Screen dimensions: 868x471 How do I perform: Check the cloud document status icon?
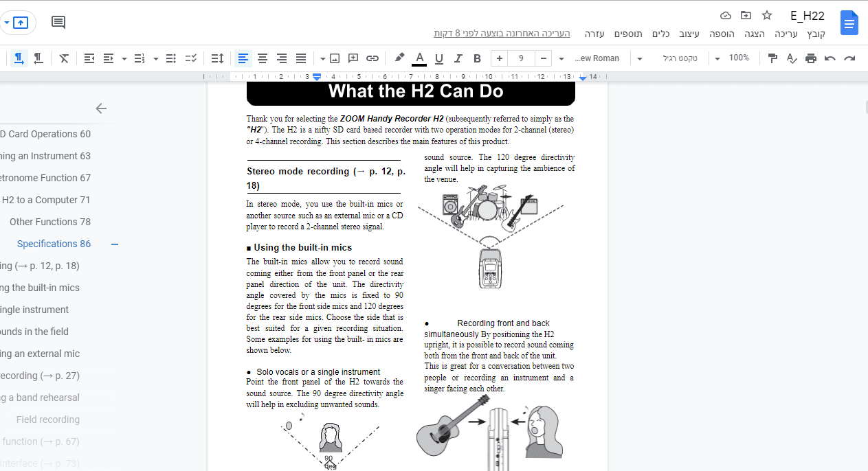(726, 15)
